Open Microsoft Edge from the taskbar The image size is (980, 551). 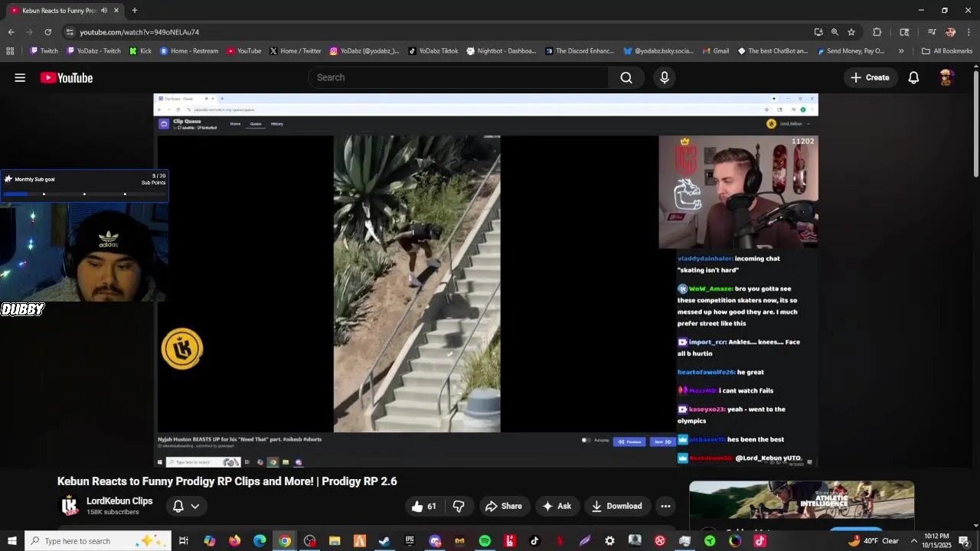click(260, 541)
